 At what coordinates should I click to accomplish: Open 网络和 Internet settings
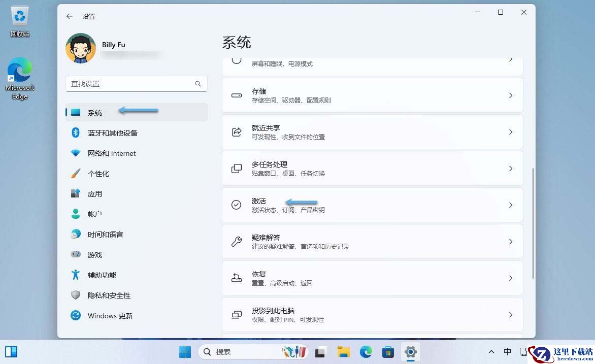point(137,153)
